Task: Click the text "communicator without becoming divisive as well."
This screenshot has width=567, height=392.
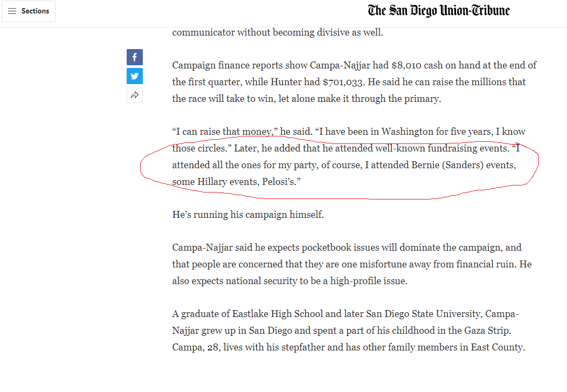Action: click(x=278, y=32)
